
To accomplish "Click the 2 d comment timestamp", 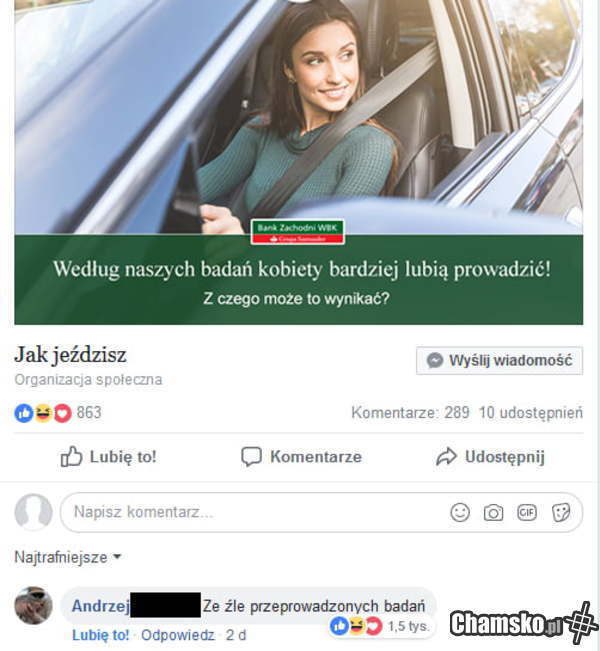I will pyautogui.click(x=236, y=635).
